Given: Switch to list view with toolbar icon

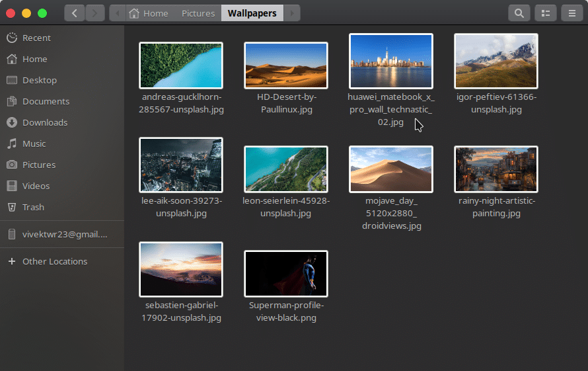Looking at the screenshot, I should 546,13.
